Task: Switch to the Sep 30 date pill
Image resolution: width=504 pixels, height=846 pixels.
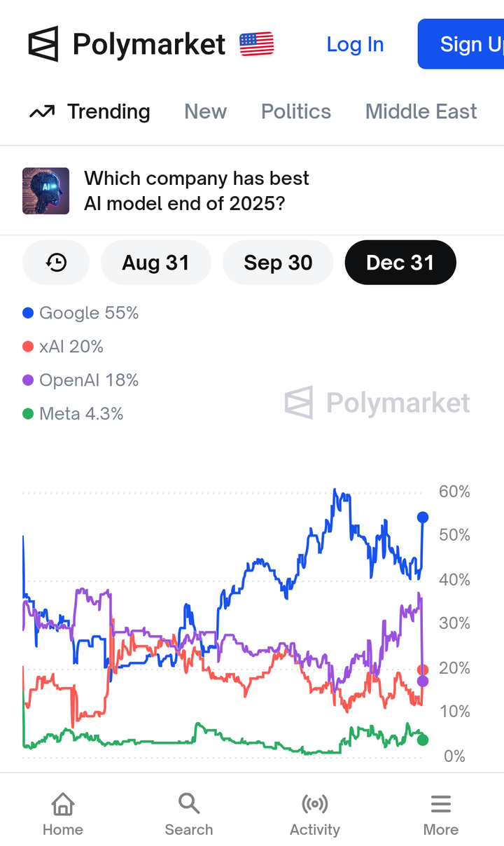Action: [278, 263]
